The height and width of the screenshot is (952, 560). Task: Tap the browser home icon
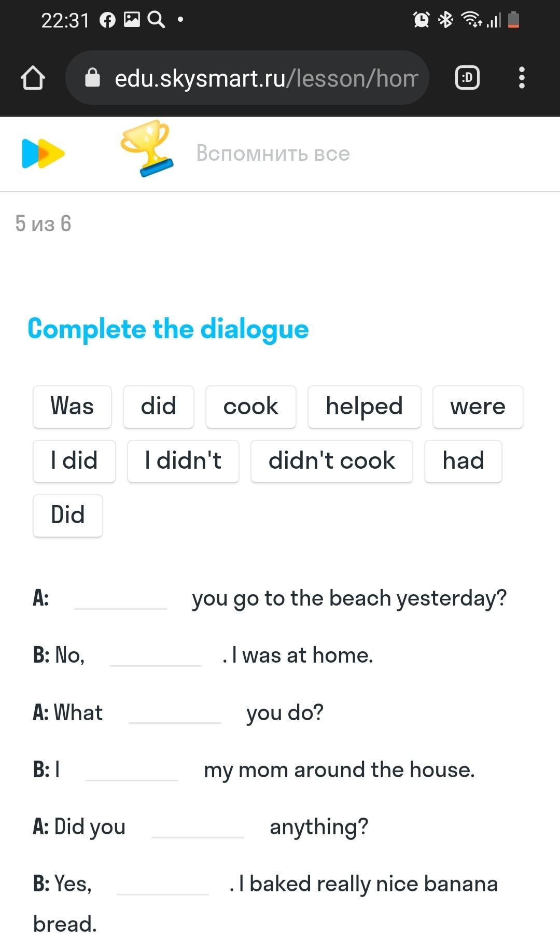pos(33,78)
